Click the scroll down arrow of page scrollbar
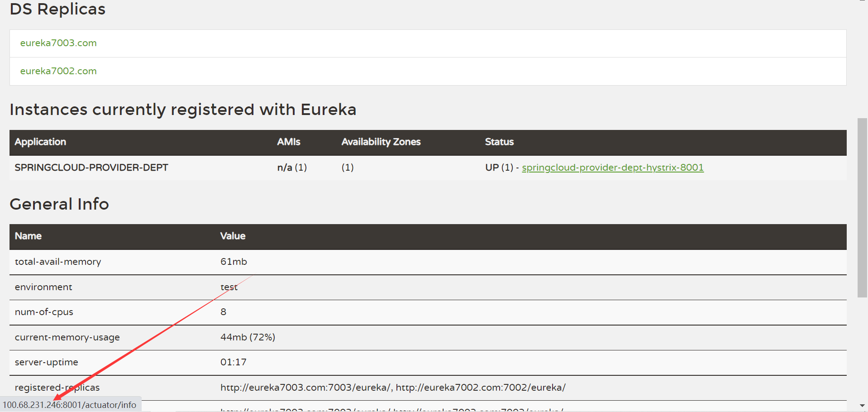 tap(862, 406)
